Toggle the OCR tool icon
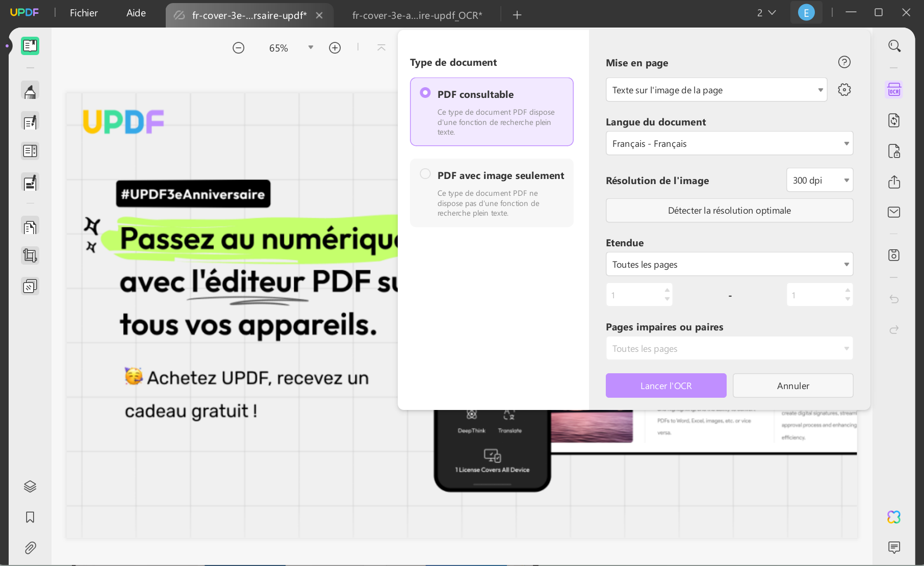 point(894,90)
